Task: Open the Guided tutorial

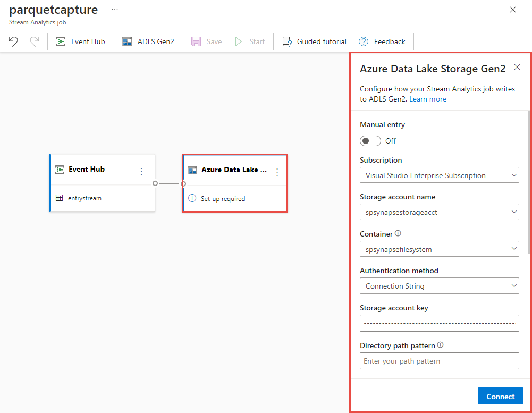Action: pyautogui.click(x=314, y=41)
